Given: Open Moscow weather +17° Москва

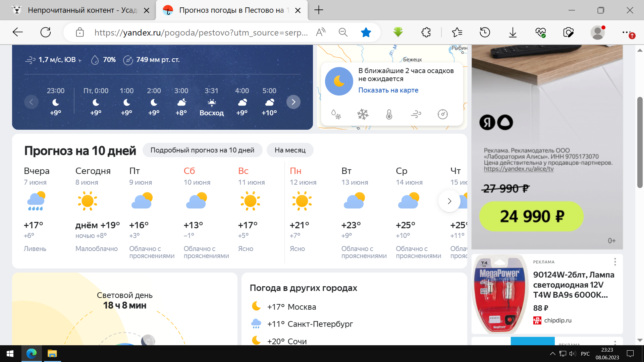Looking at the screenshot, I should (x=291, y=307).
